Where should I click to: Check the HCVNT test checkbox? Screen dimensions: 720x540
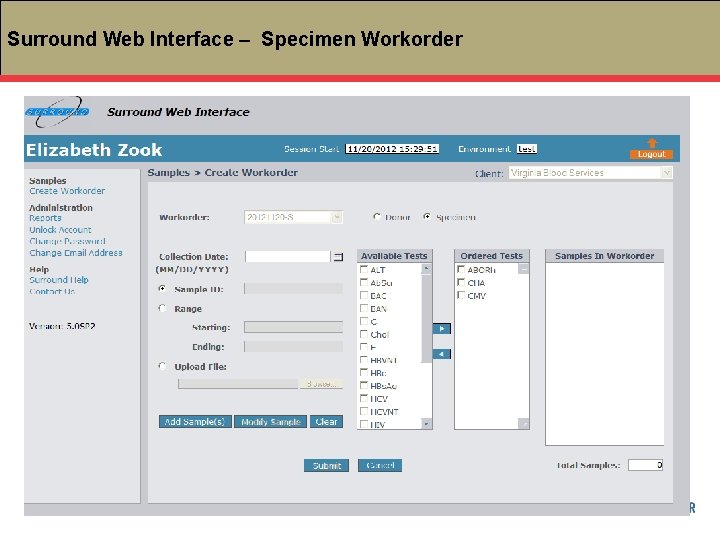364,411
